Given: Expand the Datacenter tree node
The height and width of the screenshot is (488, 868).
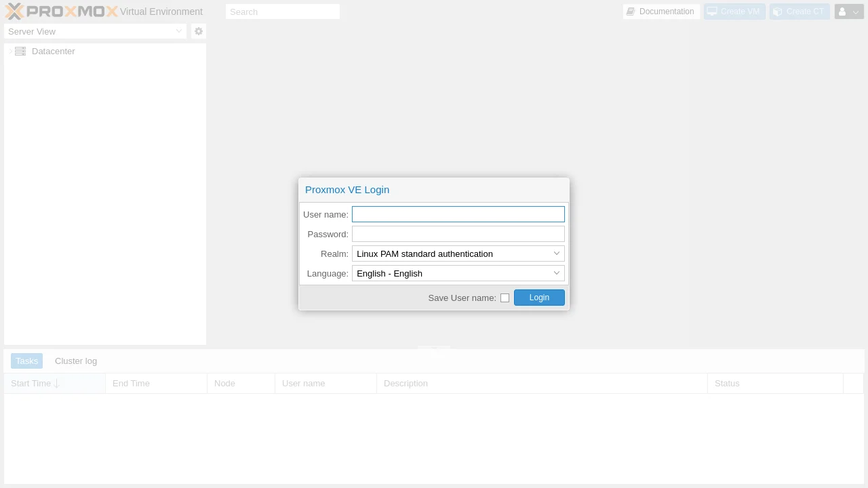Looking at the screenshot, I should pos(10,52).
